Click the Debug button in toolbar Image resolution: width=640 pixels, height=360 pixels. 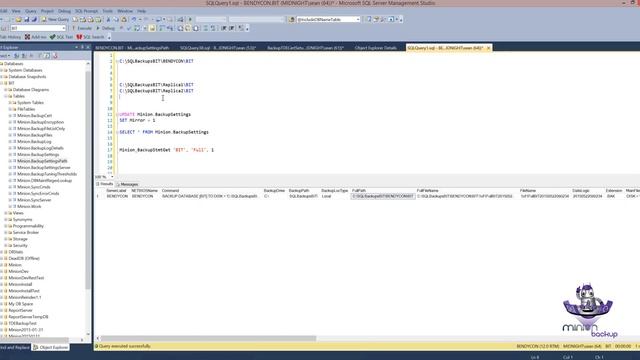pyautogui.click(x=106, y=28)
